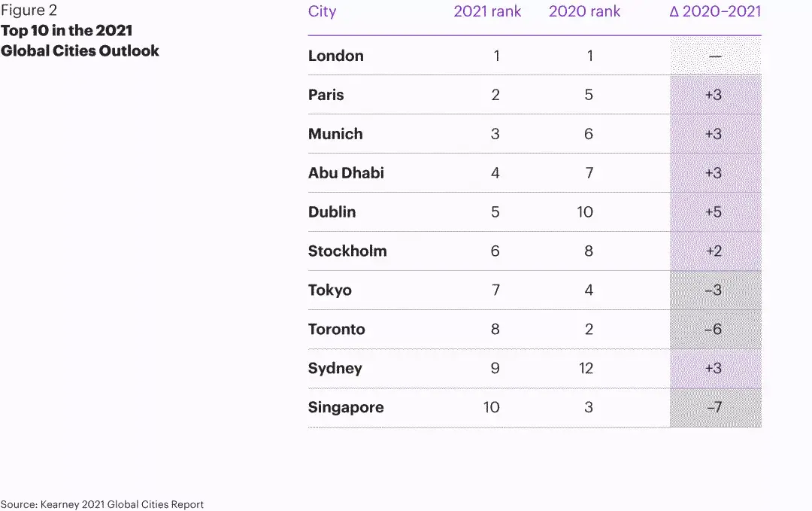The height and width of the screenshot is (511, 812).
Task: Select the Munich city name
Action: coord(335,134)
